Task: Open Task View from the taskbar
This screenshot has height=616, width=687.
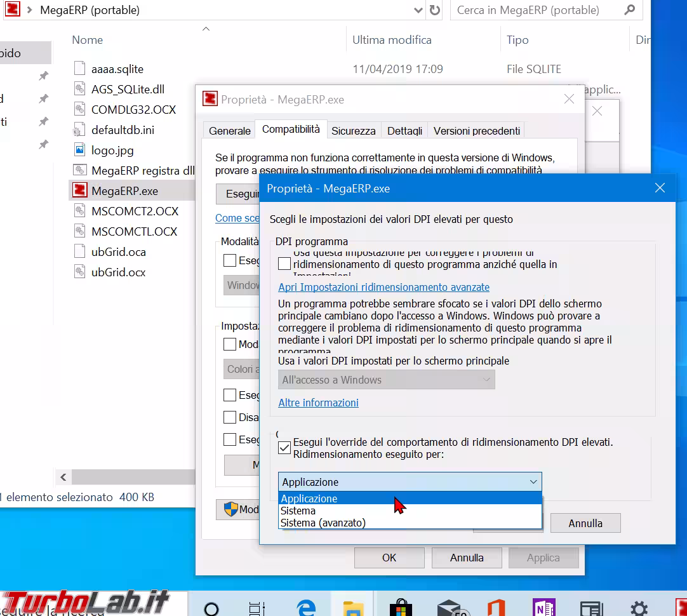Action: (257, 608)
